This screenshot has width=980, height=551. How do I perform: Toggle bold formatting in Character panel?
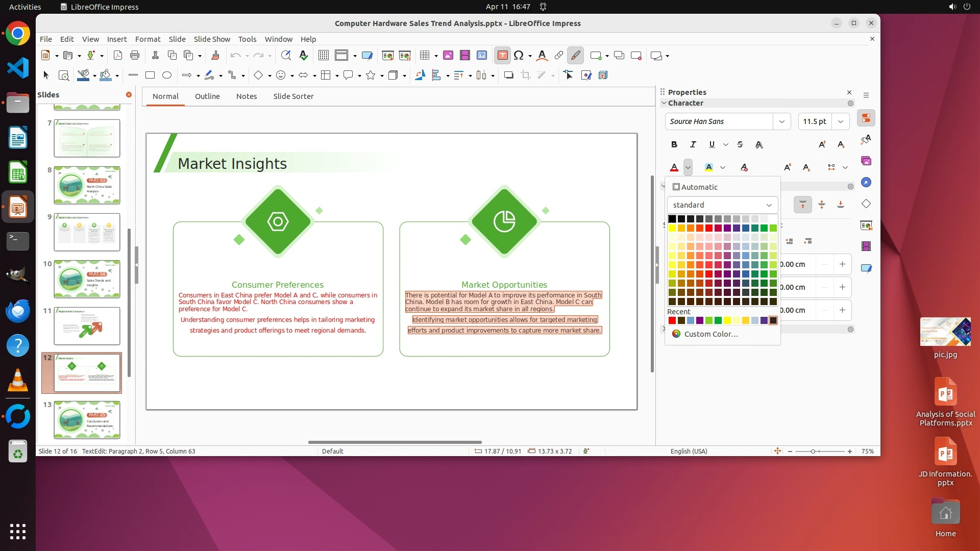click(x=674, y=145)
